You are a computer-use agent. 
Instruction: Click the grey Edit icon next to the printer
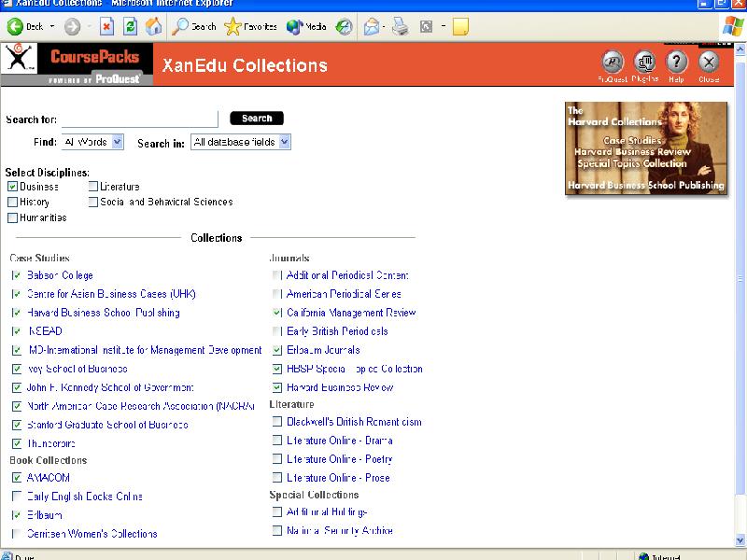426,27
